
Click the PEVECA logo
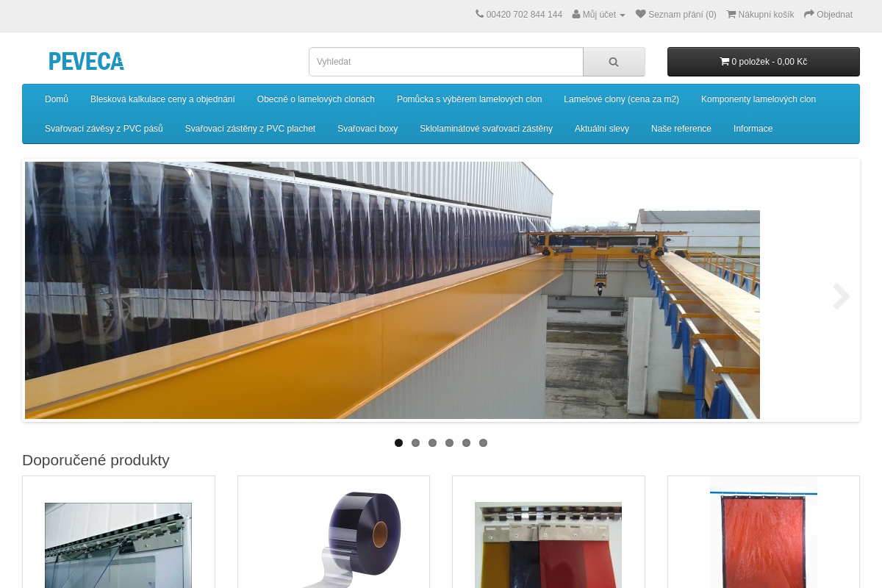coord(86,62)
